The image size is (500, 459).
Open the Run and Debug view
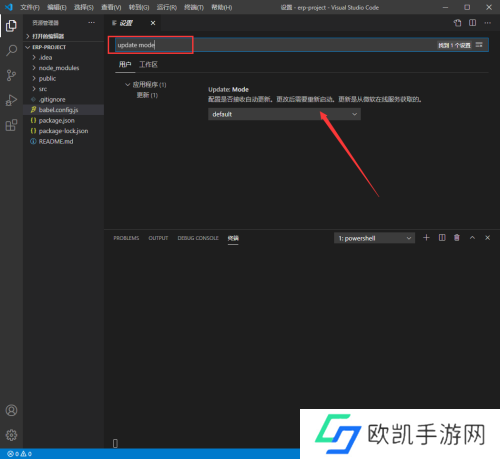tap(11, 100)
